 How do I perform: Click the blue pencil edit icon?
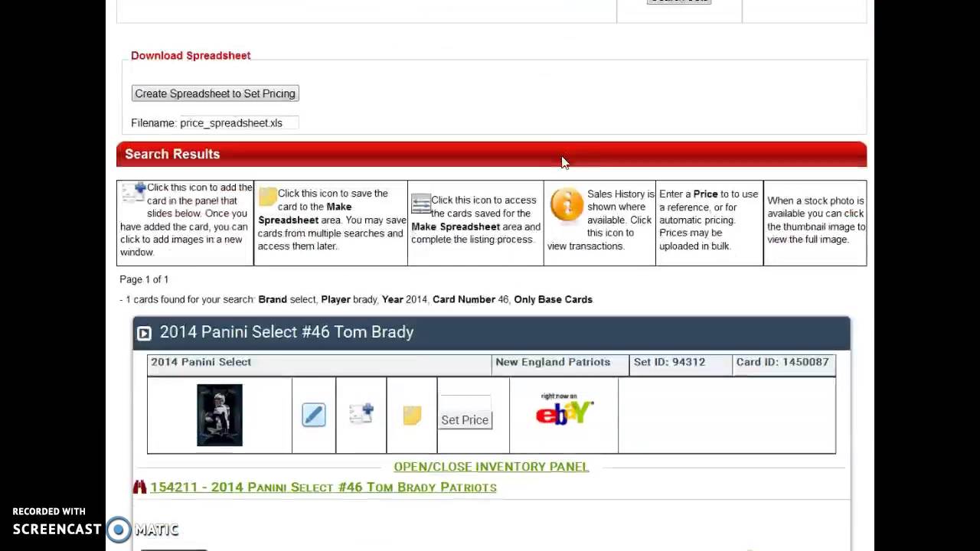[x=313, y=415]
